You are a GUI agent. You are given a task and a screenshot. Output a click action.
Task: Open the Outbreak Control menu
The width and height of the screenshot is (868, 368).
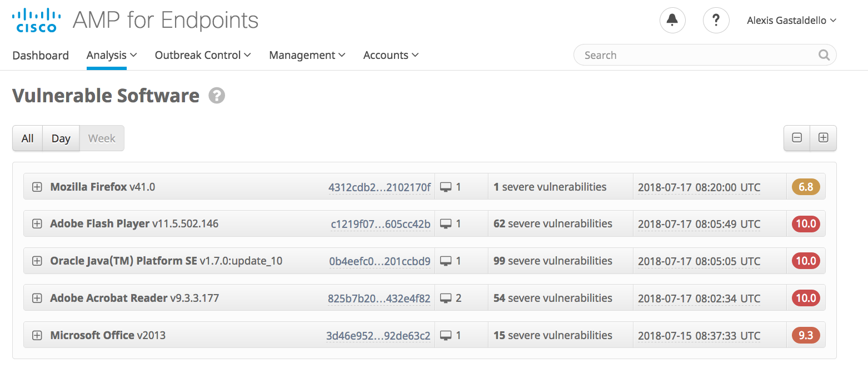tap(203, 55)
